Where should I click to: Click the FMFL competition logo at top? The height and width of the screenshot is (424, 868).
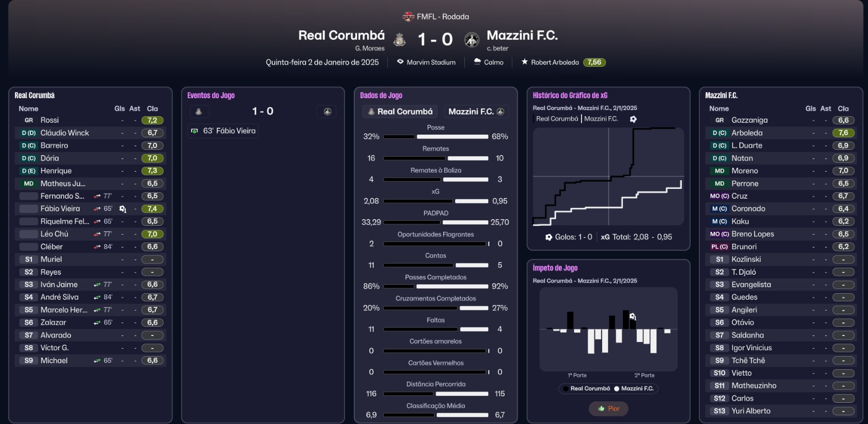point(409,17)
